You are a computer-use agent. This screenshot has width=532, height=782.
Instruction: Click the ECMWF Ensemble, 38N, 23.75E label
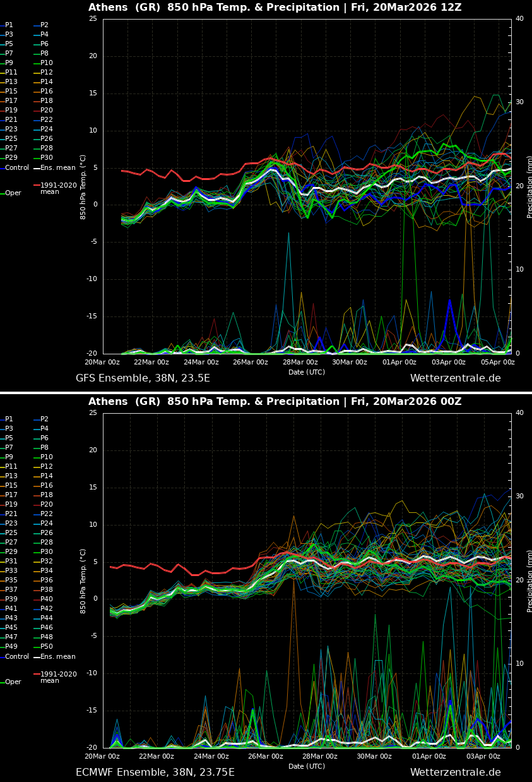[x=155, y=773]
